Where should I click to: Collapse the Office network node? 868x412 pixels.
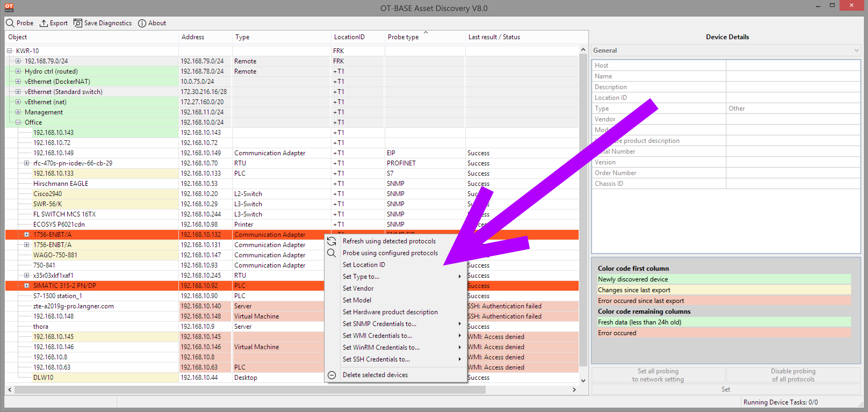(18, 122)
